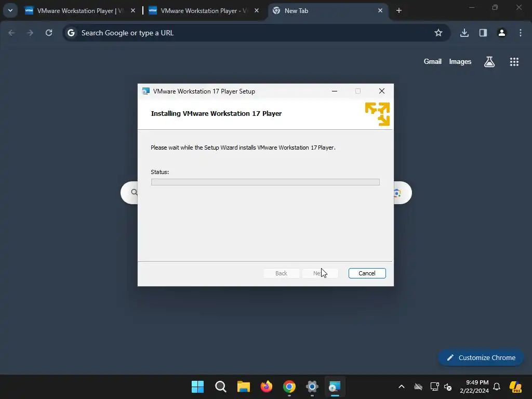Open File Explorer from taskbar
Viewport: 532px width, 399px height.
[x=243, y=387]
